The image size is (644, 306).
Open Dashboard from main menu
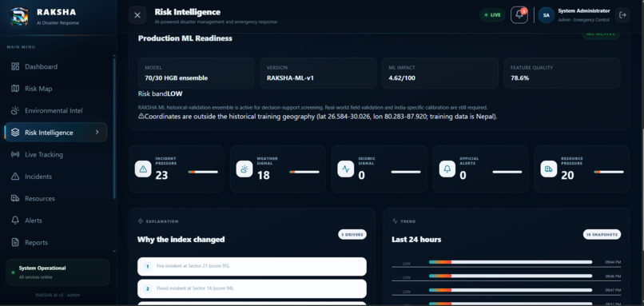pos(56,66)
